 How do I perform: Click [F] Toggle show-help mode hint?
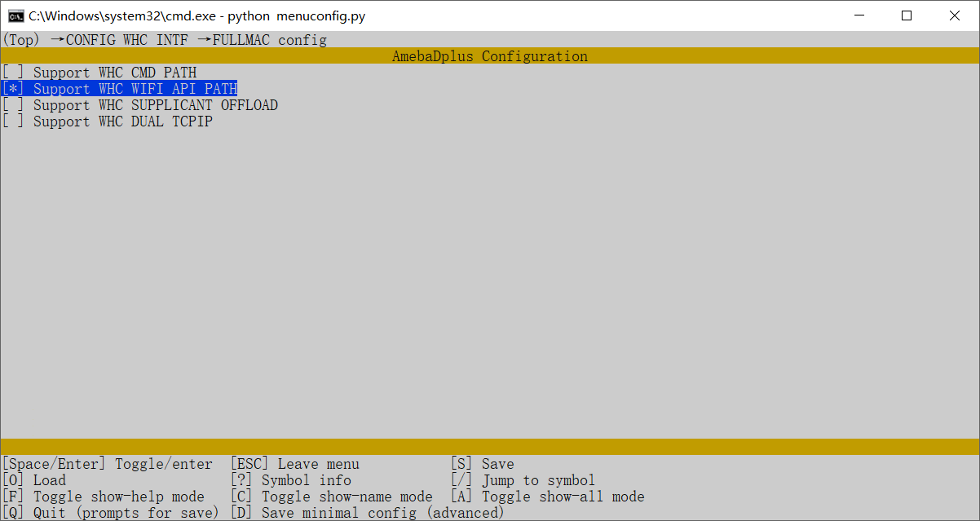(103, 497)
